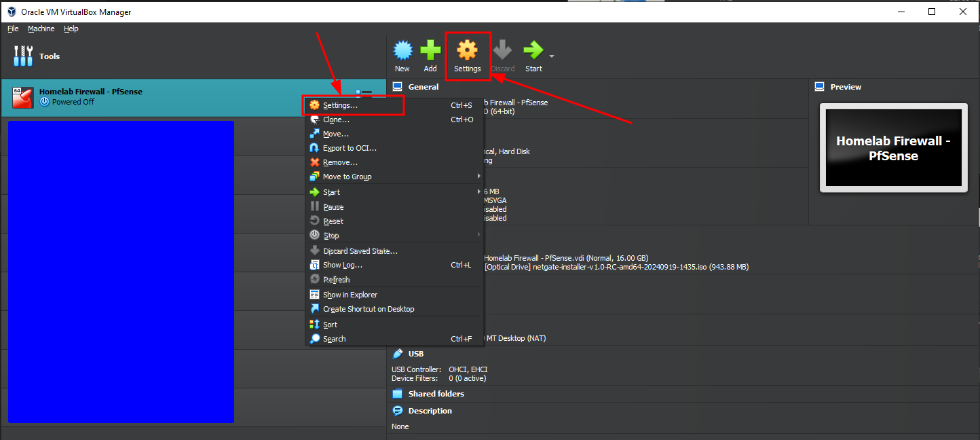Choose Remove... in the context menu
This screenshot has height=440, width=980.
pos(394,162)
